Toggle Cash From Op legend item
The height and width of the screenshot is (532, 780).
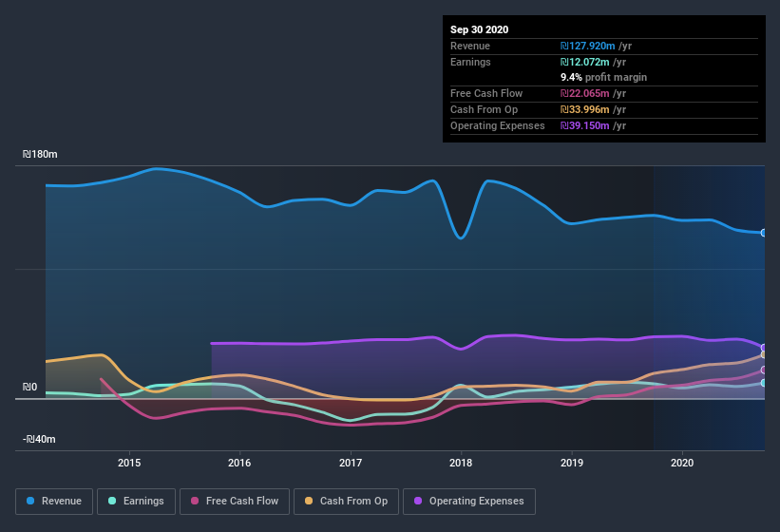[x=346, y=501]
